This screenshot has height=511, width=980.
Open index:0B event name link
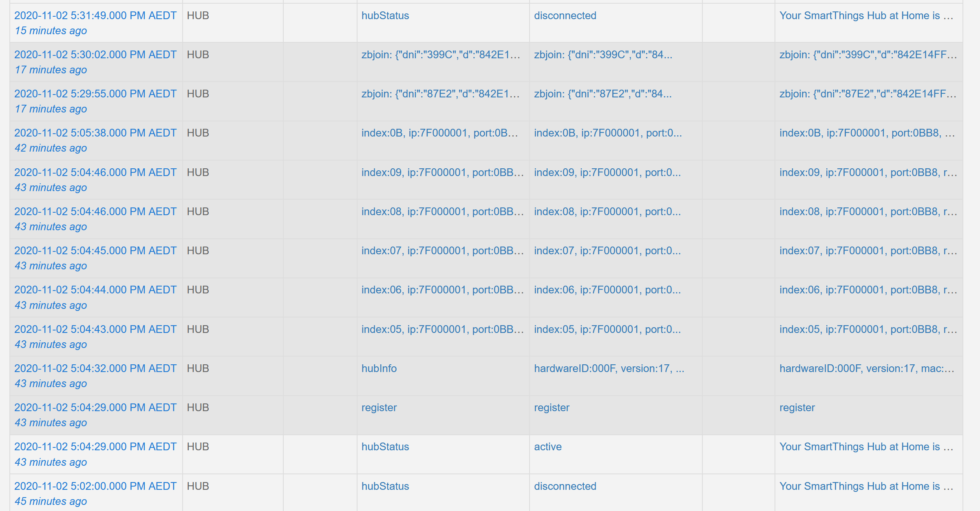tap(440, 133)
